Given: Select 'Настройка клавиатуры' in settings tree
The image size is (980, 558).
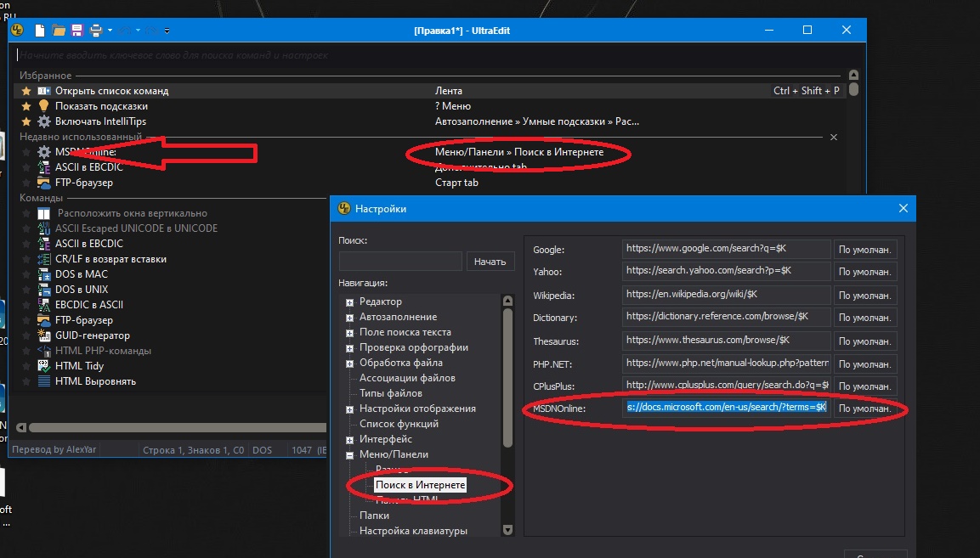Looking at the screenshot, I should pos(413,531).
